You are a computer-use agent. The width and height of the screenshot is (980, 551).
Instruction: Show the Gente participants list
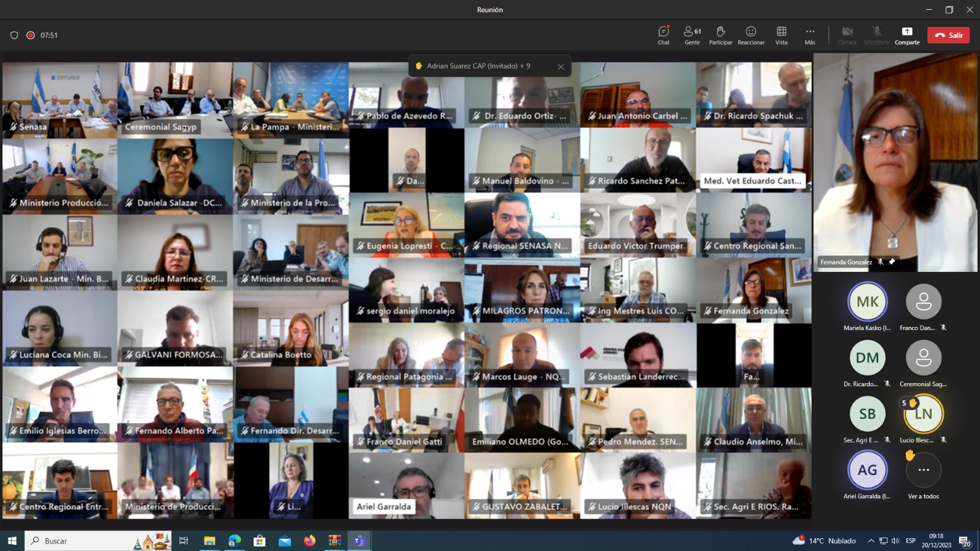[692, 35]
